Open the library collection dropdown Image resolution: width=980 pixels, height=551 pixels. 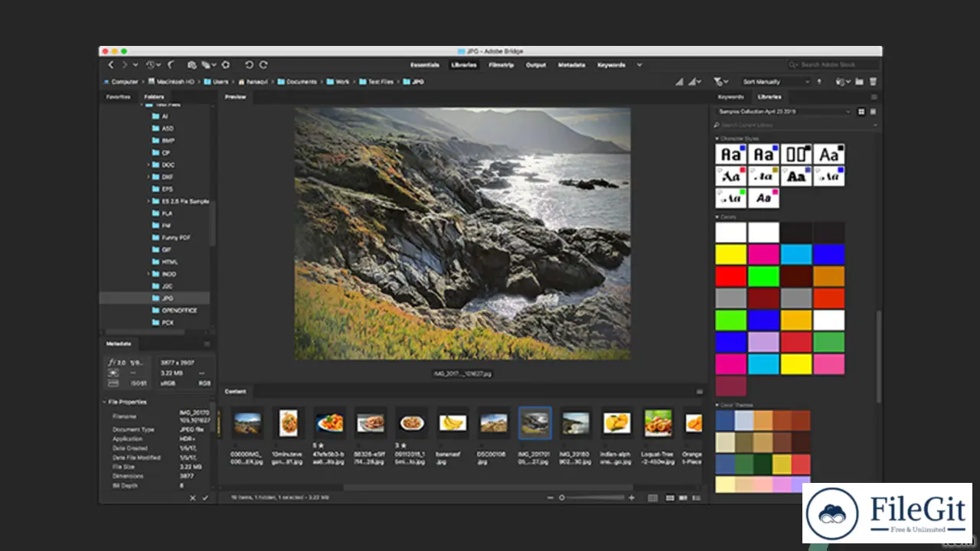click(783, 112)
